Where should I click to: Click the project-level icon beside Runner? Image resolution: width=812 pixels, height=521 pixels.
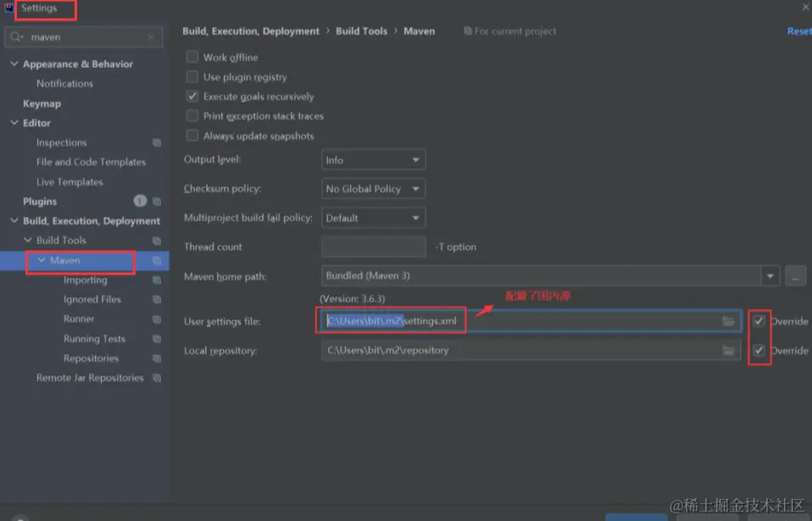click(x=157, y=319)
